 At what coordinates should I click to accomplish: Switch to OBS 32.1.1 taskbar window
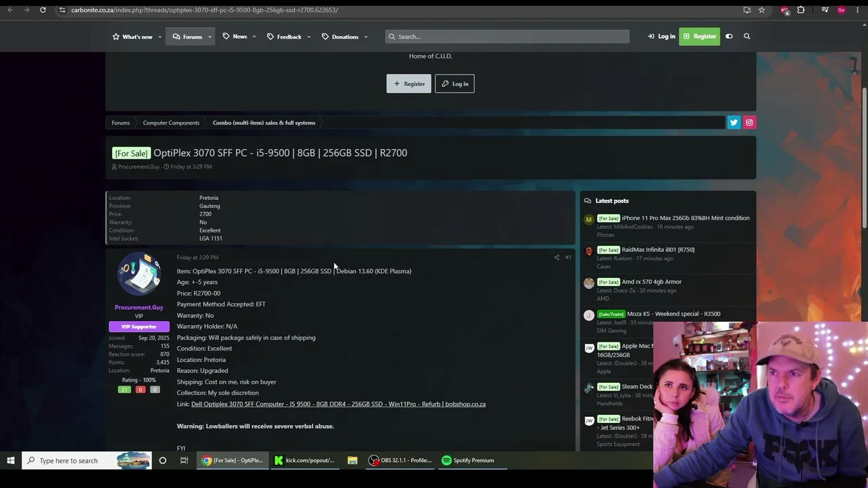point(400,461)
